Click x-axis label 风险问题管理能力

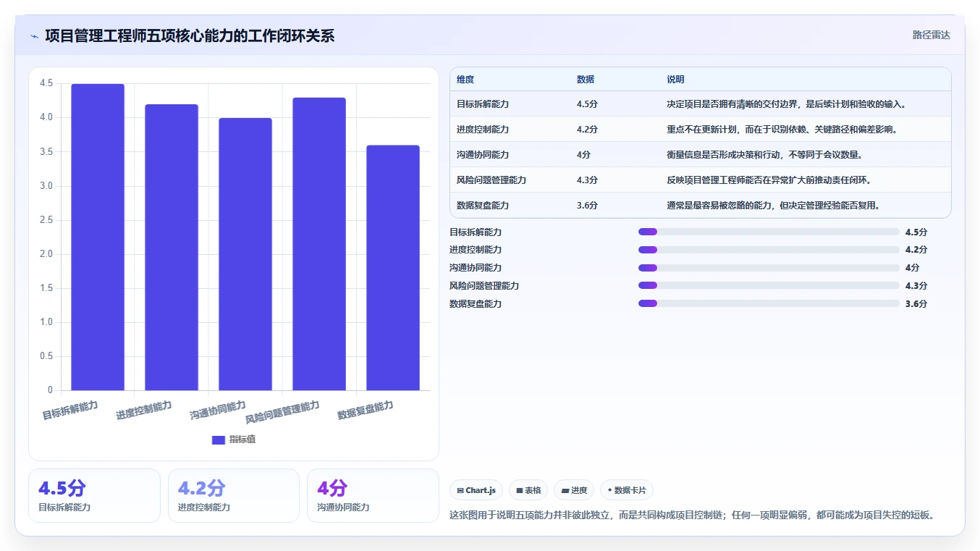pyautogui.click(x=282, y=412)
